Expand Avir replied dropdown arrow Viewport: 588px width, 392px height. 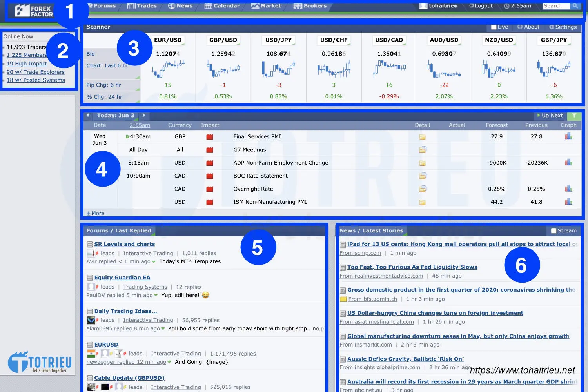point(154,262)
